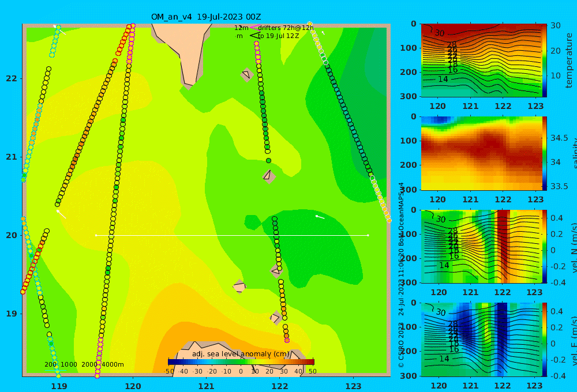Click the '200 1000 2000 4000m' depth legend

84,364
